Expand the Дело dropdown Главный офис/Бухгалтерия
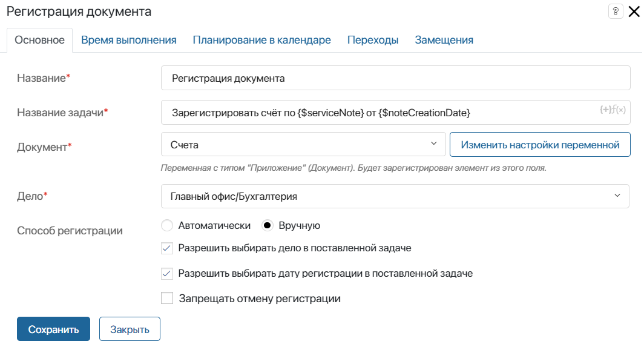644x347 pixels. point(395,196)
